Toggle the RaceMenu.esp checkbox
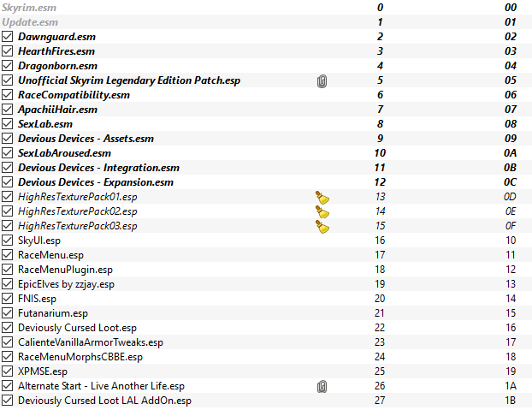 coord(7,255)
